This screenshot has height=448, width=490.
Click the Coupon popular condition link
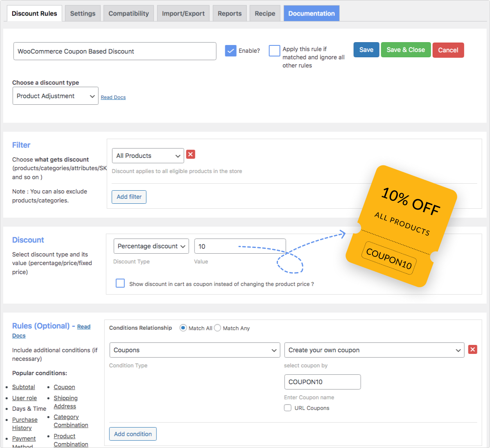64,387
